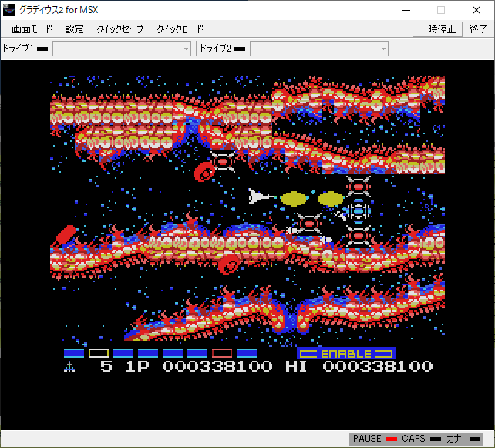Click the 終了 exit button
This screenshot has width=495, height=448.
pyautogui.click(x=478, y=29)
